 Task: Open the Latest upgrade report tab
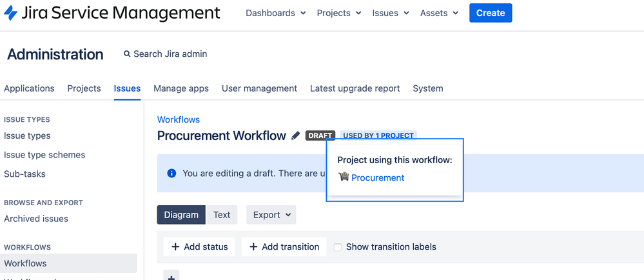355,88
